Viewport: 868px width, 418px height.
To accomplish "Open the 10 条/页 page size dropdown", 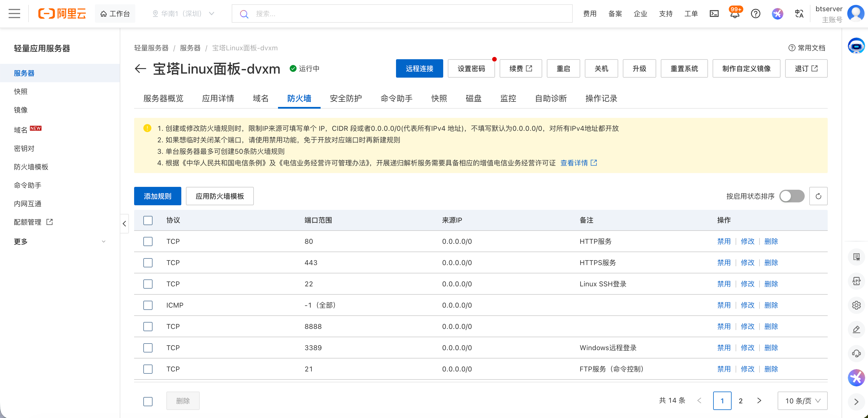I will coord(803,400).
